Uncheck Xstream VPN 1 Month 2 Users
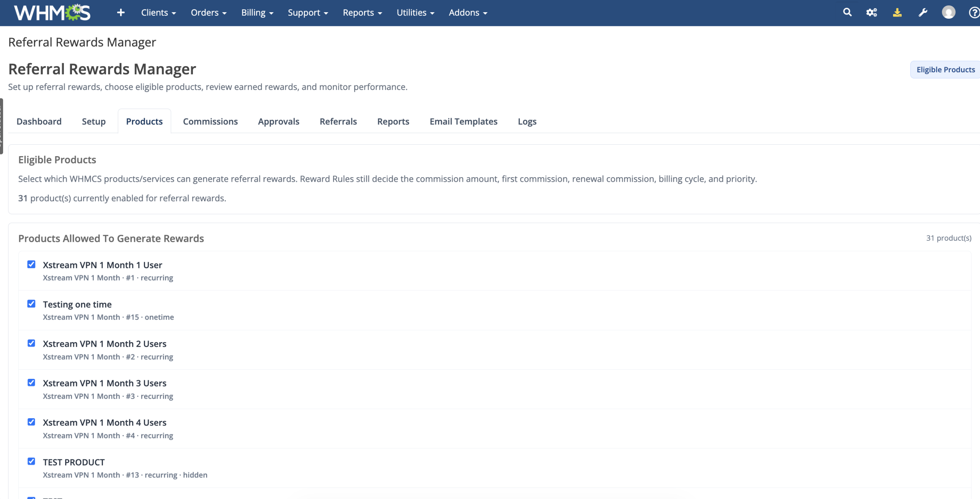This screenshot has width=980, height=499. pyautogui.click(x=31, y=343)
